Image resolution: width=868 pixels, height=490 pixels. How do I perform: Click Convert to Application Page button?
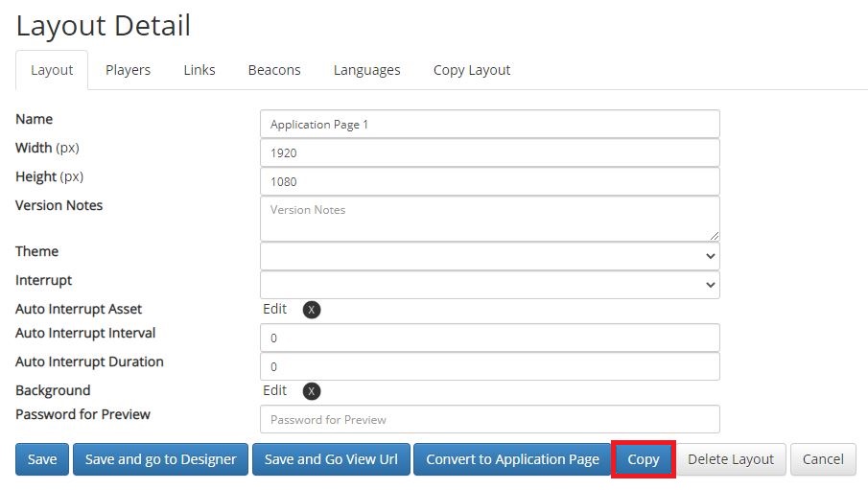tap(512, 459)
